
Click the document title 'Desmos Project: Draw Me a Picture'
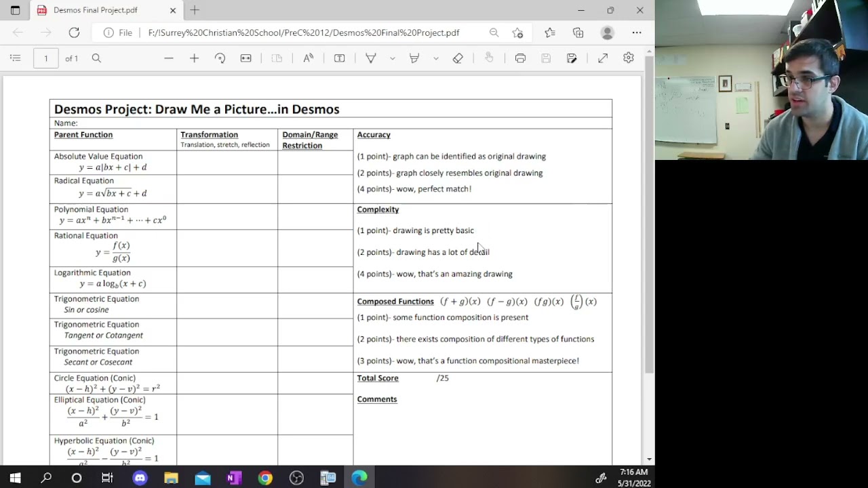(197, 109)
